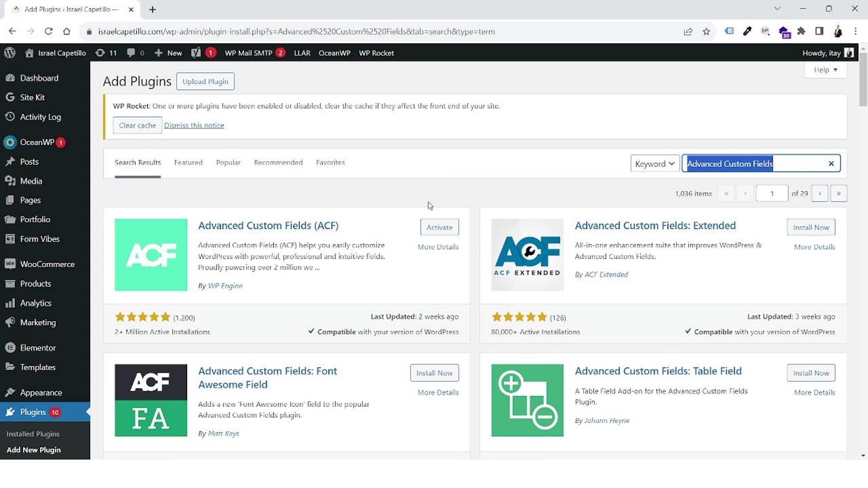Jump to the last results page

tap(839, 193)
